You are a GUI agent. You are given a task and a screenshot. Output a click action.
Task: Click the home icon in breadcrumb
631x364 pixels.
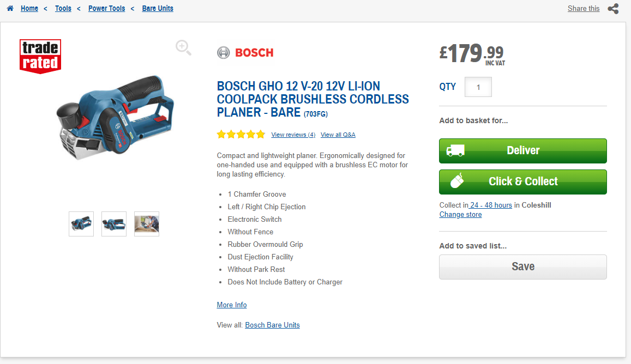(x=10, y=9)
